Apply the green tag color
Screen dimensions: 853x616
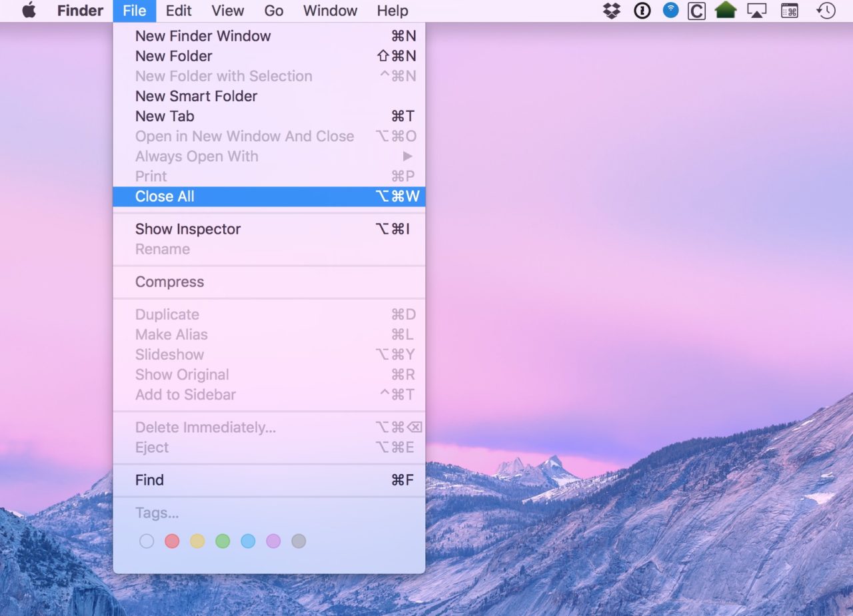point(223,541)
